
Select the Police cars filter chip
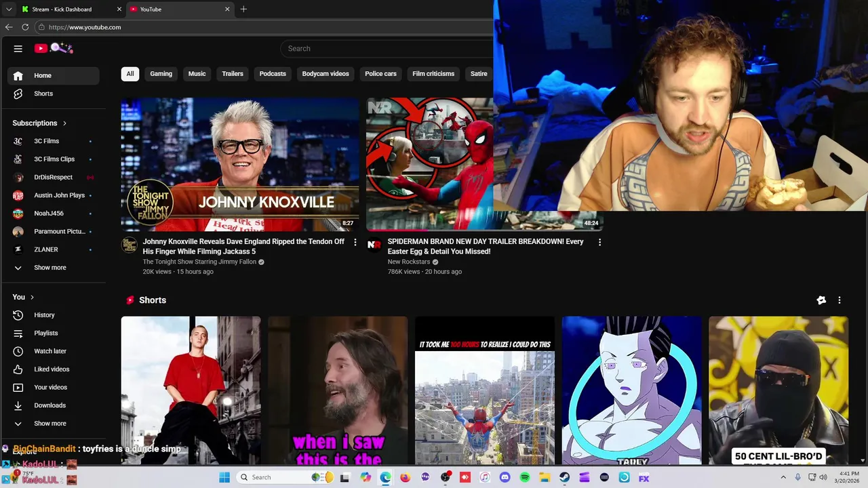pos(381,74)
